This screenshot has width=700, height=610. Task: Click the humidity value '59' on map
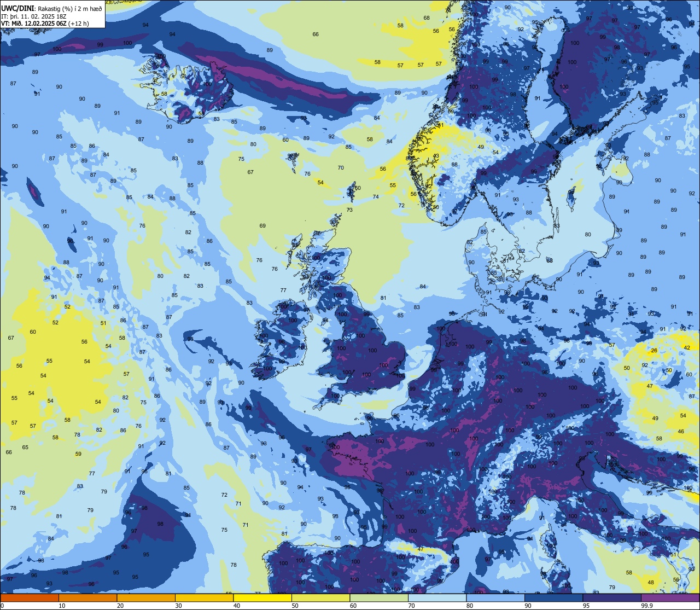click(x=78, y=454)
